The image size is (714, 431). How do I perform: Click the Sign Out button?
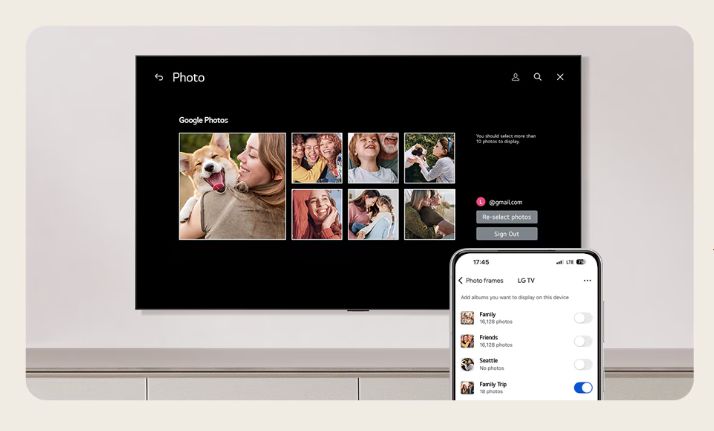pyautogui.click(x=507, y=234)
